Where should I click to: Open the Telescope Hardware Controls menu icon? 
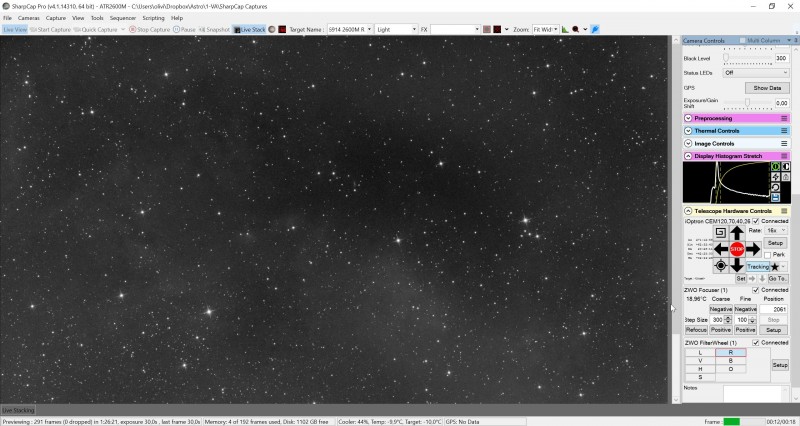(784, 211)
